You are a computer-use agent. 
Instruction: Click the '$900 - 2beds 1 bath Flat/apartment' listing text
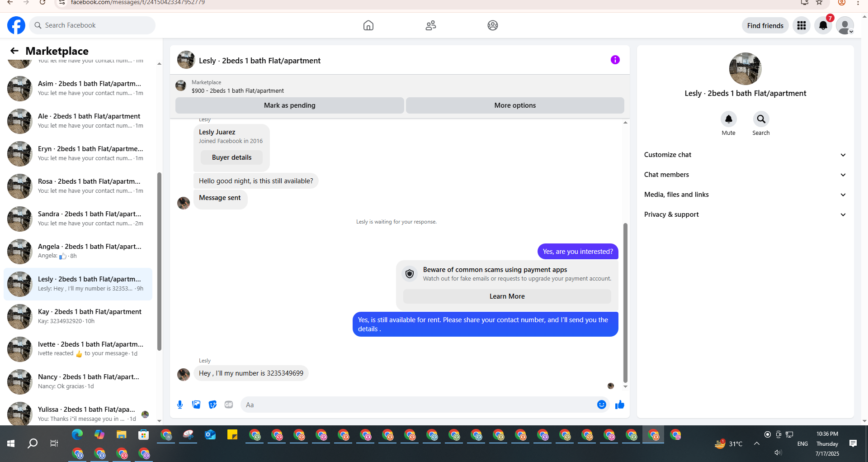238,90
